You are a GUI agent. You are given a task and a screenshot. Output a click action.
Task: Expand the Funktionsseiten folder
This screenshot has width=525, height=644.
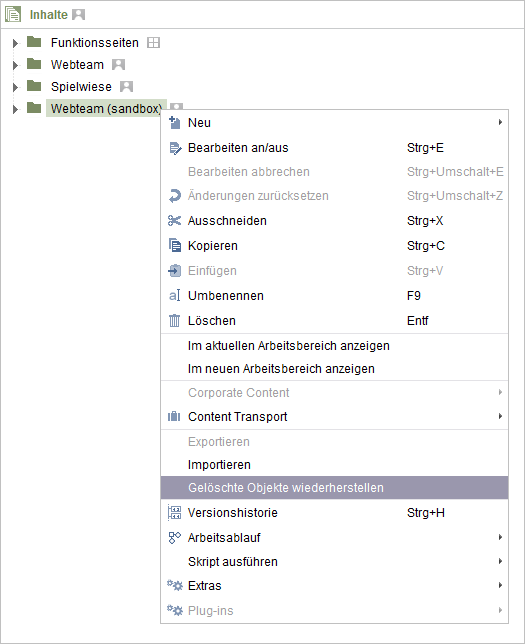[x=16, y=43]
